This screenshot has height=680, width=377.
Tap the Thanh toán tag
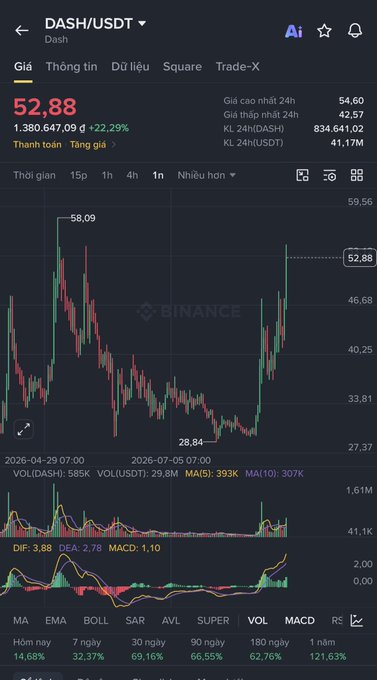click(37, 144)
